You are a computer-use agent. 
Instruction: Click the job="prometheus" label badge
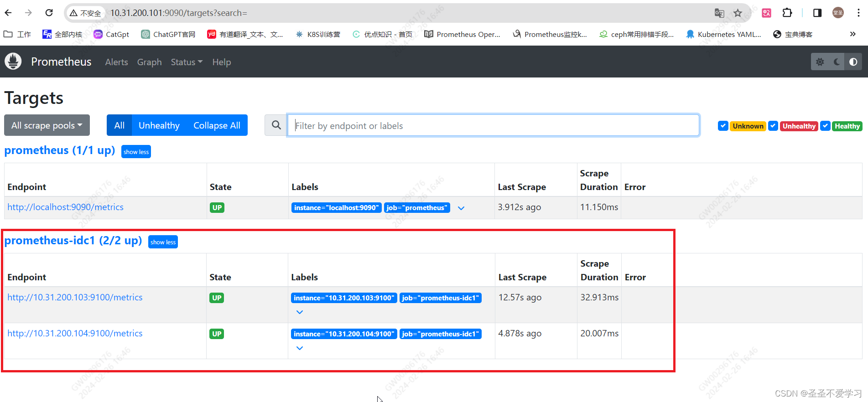point(417,208)
